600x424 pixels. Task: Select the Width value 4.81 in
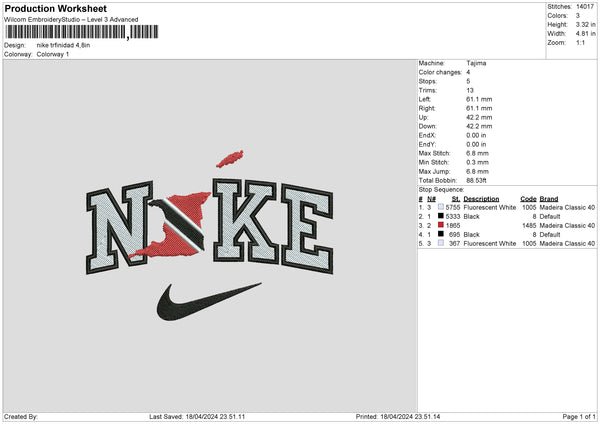(585, 34)
